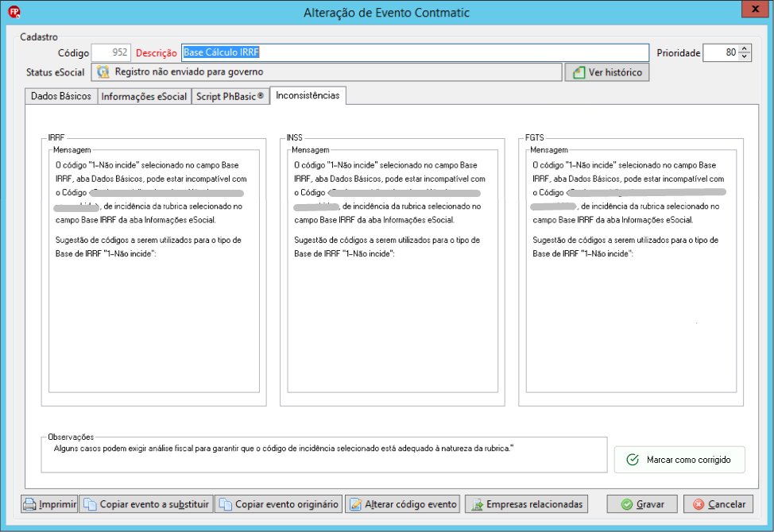774x532 pixels.
Task: Click the Prioridade number field
Action: coord(722,52)
